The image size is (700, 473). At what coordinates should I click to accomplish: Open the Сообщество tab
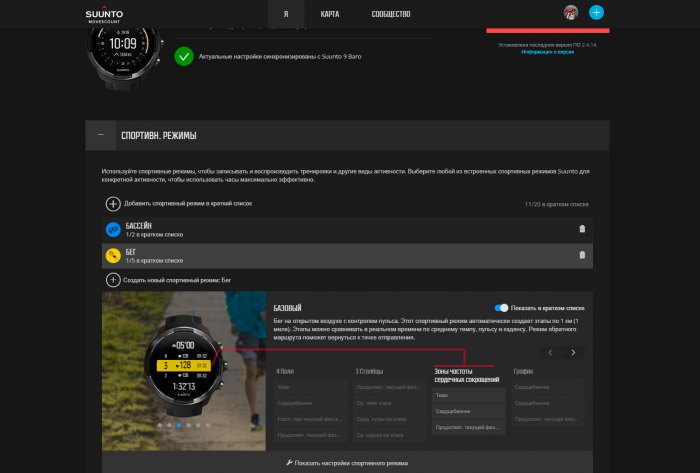pyautogui.click(x=391, y=14)
